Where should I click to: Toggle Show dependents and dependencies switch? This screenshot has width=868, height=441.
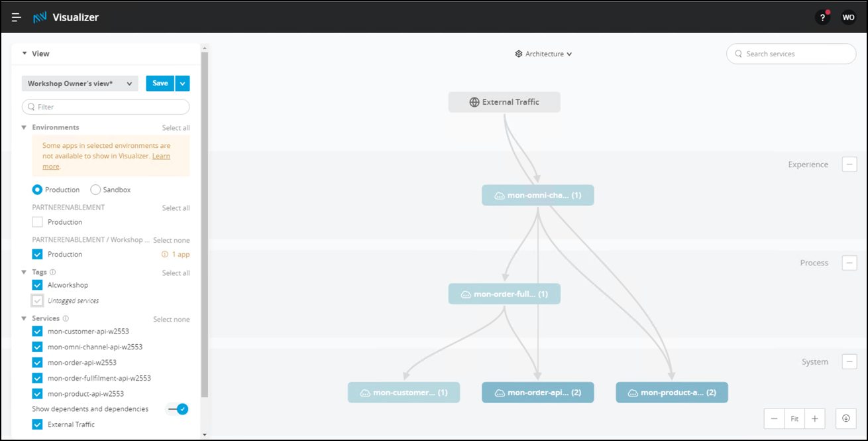(x=178, y=409)
